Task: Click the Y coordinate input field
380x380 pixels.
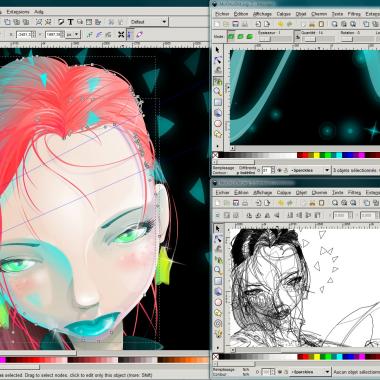Action: (55, 34)
